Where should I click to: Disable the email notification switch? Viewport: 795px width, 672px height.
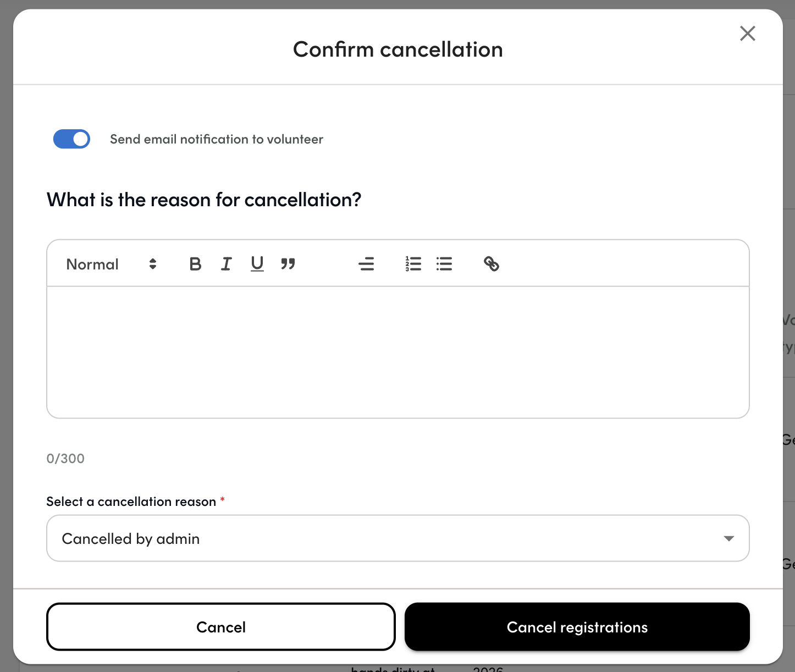pos(71,139)
